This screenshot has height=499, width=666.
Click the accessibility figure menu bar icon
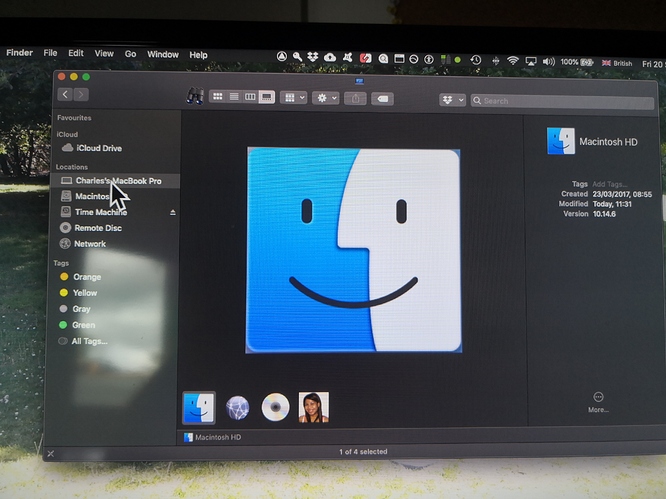pos(429,59)
